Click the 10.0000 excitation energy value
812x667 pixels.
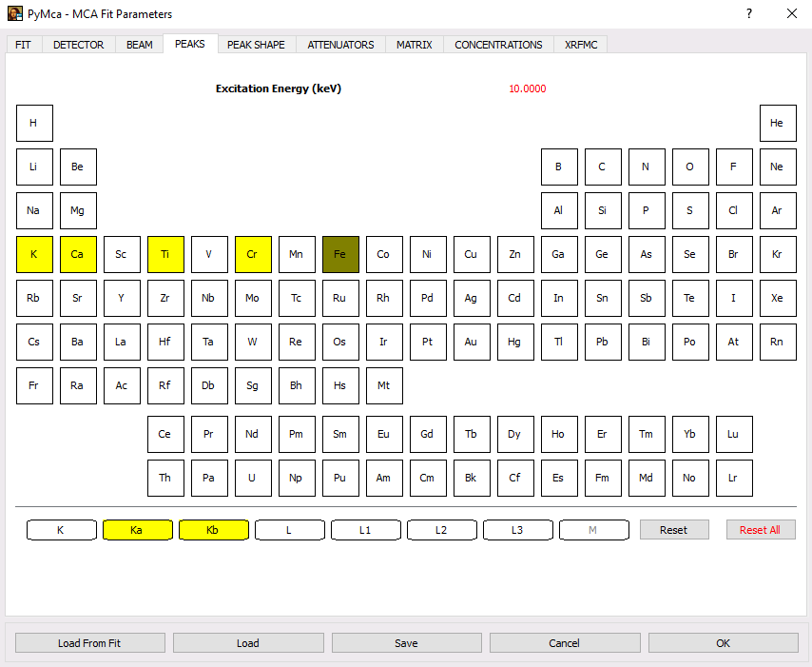click(527, 88)
